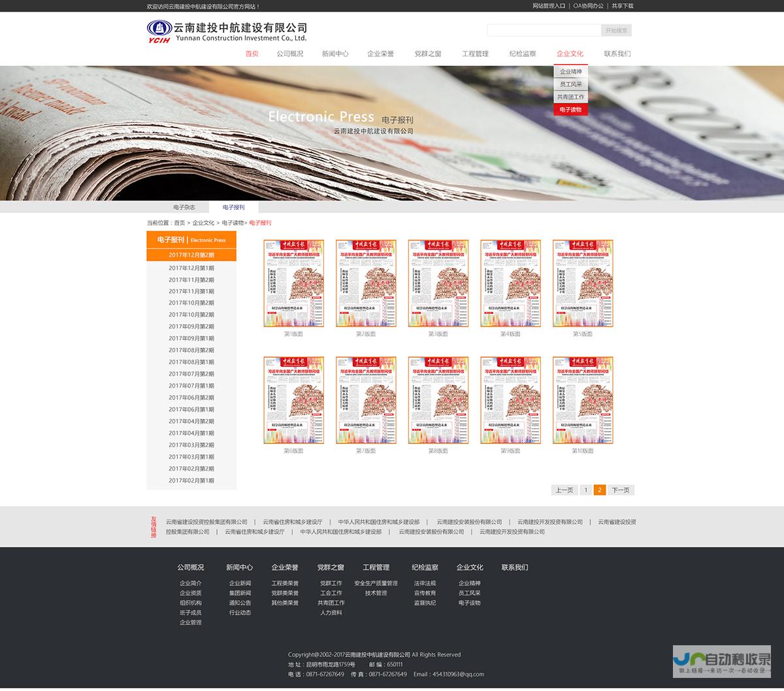Open 企业荣誉 in main navigation
This screenshot has height=691, width=784.
coord(380,54)
